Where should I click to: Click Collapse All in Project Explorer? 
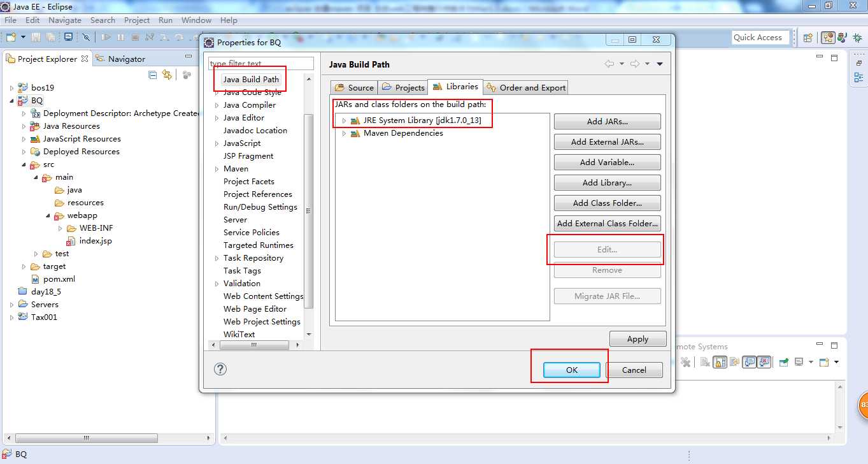(153, 75)
